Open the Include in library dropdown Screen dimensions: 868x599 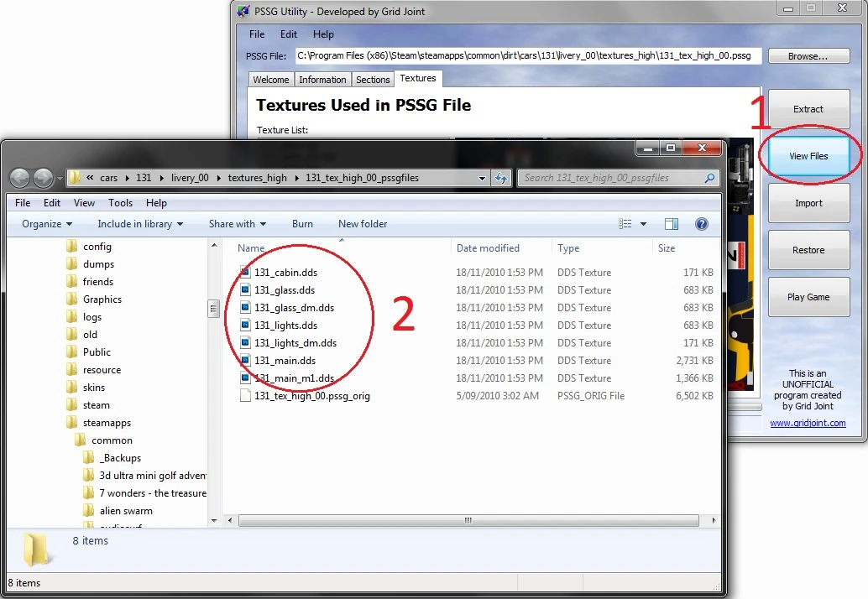(140, 224)
